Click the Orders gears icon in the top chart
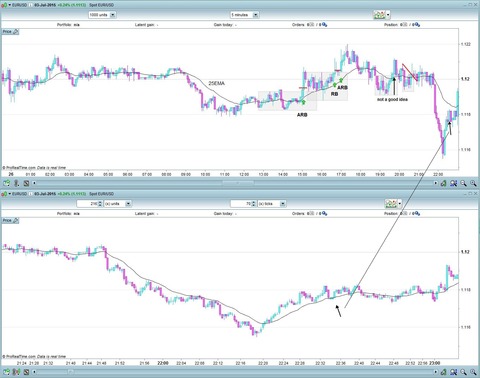 tap(324, 25)
